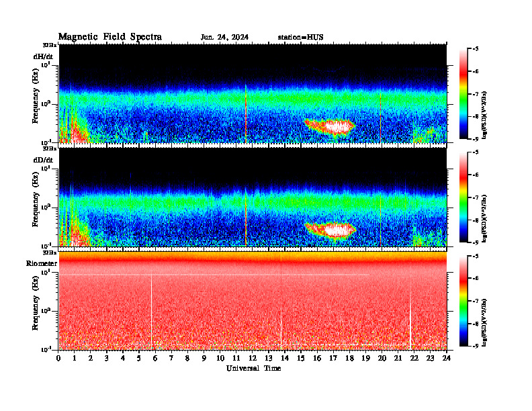This screenshot has width=532, height=411.
Task: Click hour tick "5" on the Universal Time axis
Action: pyautogui.click(x=139, y=359)
